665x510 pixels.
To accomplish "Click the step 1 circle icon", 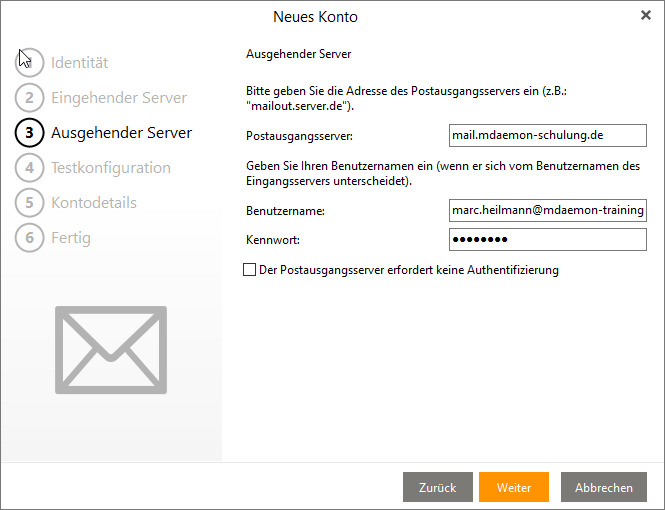I will 30,63.
